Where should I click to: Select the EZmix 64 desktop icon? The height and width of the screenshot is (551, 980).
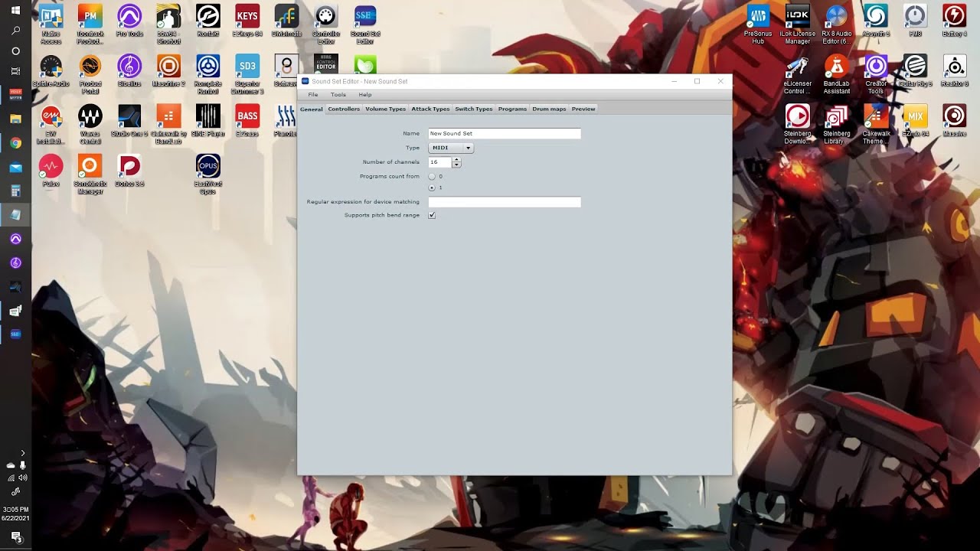click(915, 121)
